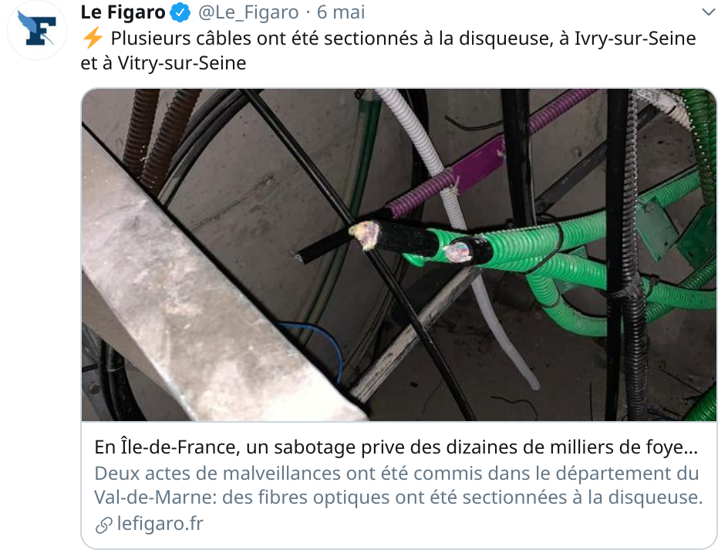Open the @Le_Figaro handle
The image size is (728, 560).
[x=248, y=12]
